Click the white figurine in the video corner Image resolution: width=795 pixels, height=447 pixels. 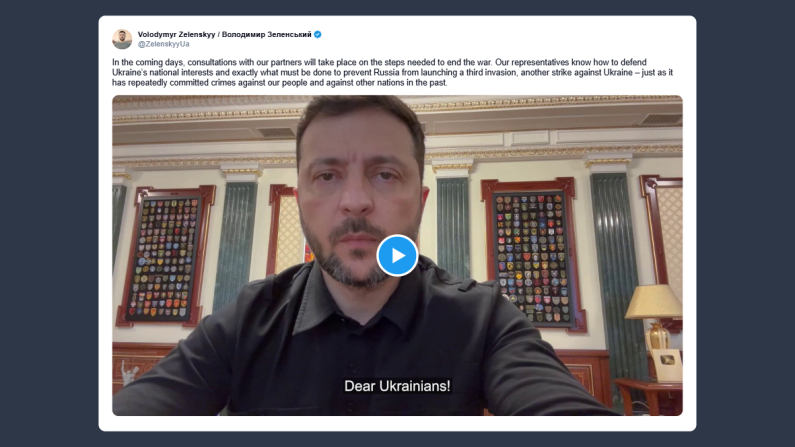(x=129, y=372)
